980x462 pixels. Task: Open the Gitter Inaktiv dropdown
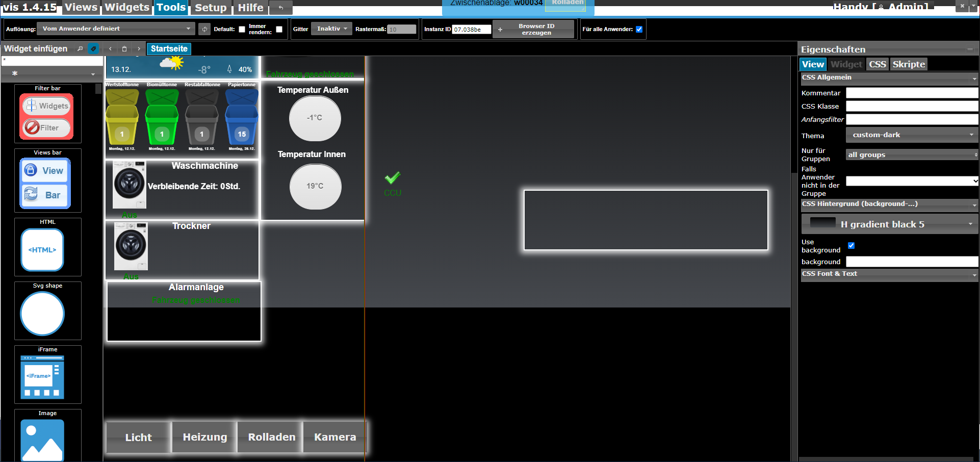pyautogui.click(x=331, y=29)
